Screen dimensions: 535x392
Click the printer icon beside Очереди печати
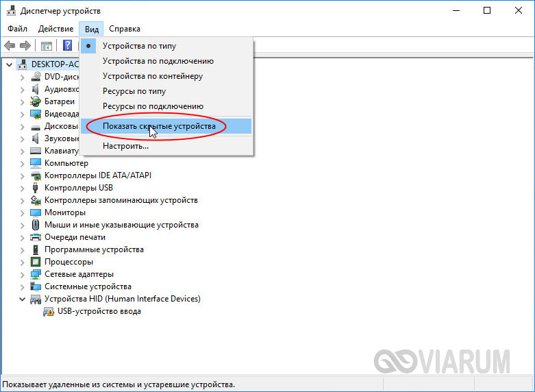(x=36, y=237)
